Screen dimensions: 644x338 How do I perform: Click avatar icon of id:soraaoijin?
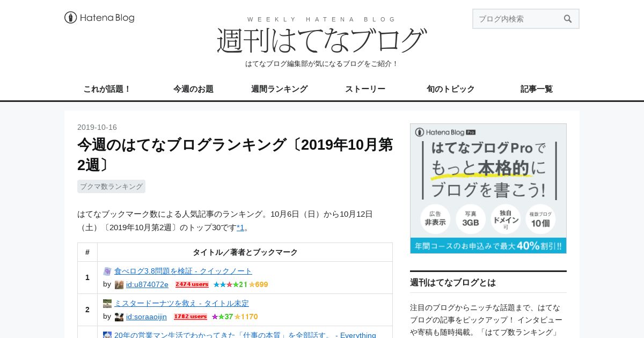coord(119,317)
